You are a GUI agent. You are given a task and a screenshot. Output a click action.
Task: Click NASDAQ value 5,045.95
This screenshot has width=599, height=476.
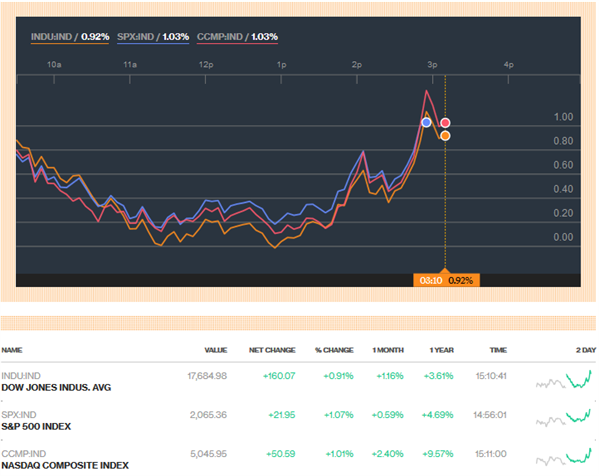(x=209, y=454)
